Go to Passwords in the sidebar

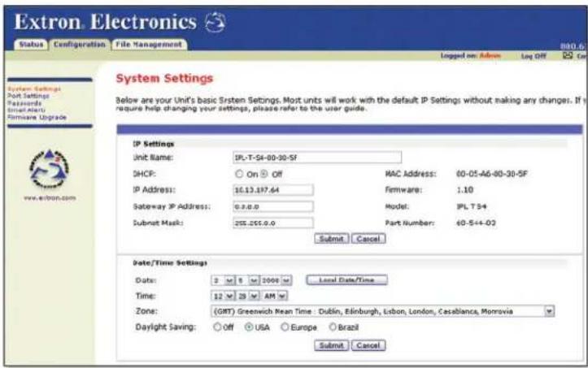pos(24,103)
